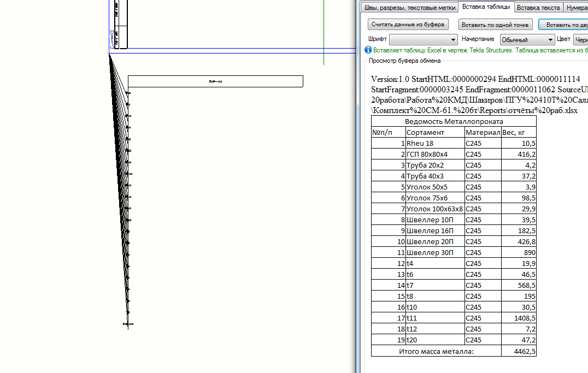This screenshot has width=588, height=373.
Task: Click the ГСП 80x80x4 cell in the preview
Action: [435, 154]
